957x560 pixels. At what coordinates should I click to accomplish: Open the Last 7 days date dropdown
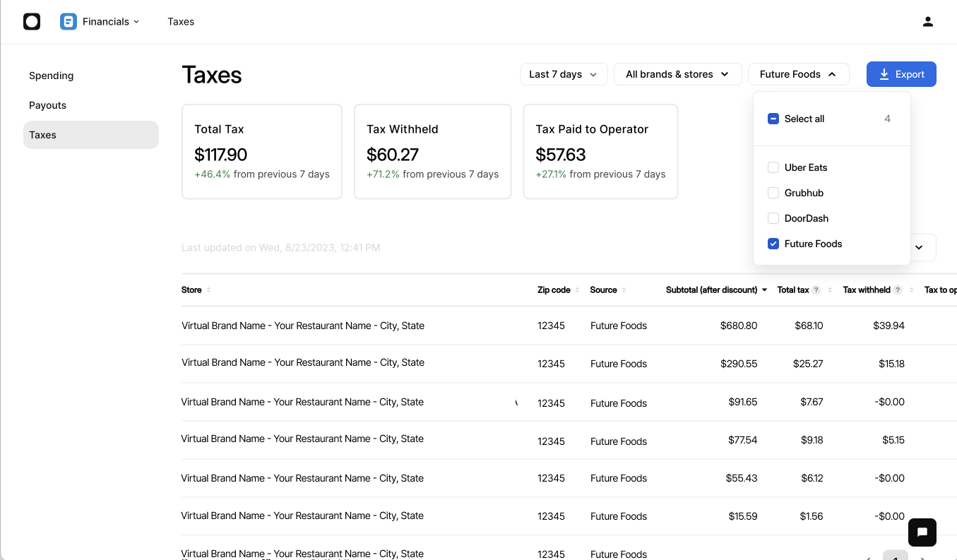[x=564, y=74]
